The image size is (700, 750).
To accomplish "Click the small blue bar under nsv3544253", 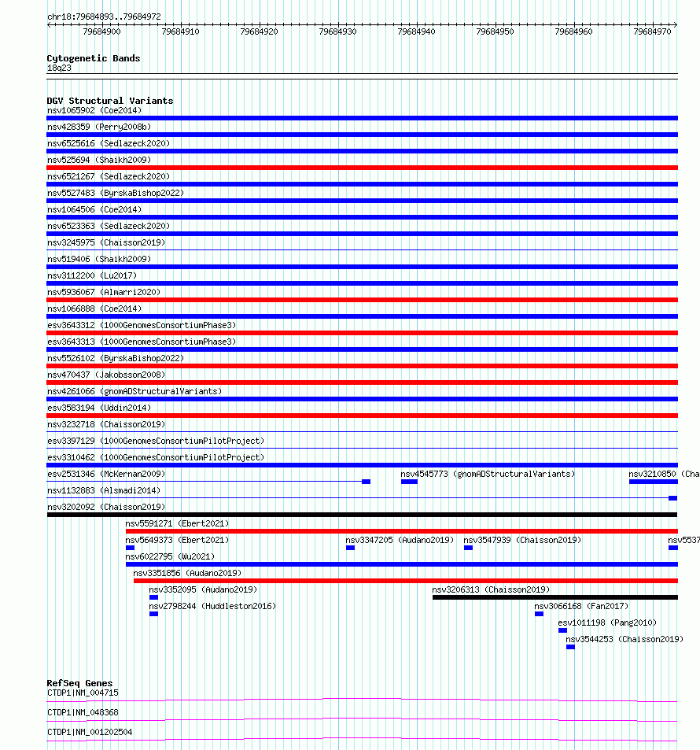I will click(x=570, y=647).
